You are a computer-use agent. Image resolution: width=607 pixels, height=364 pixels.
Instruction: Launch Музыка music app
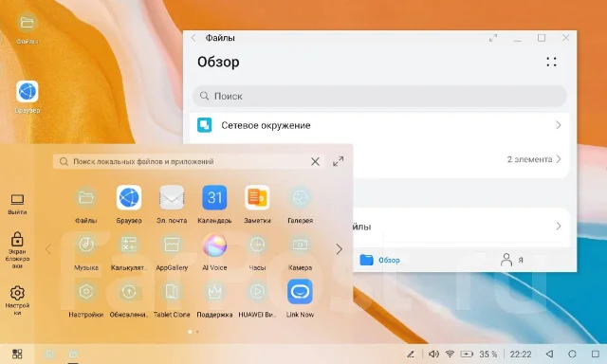[86, 245]
